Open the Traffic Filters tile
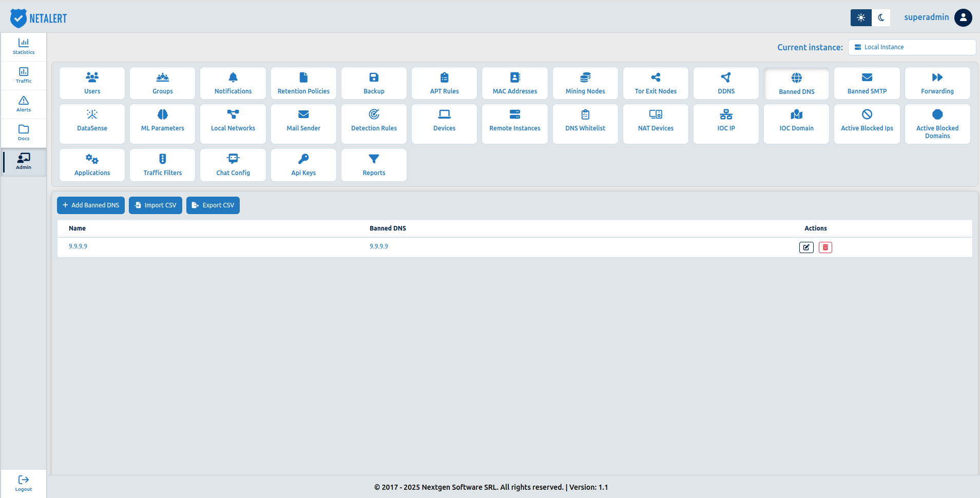 162,165
